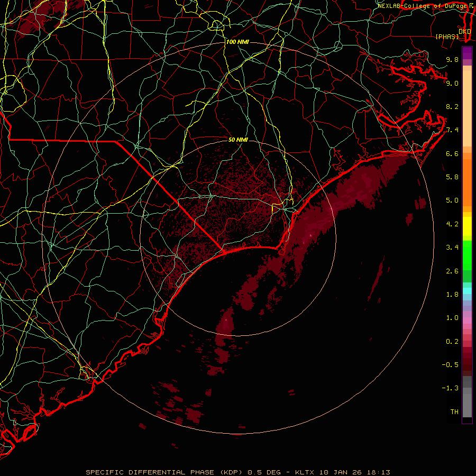Click the "KLTX" radar site identifier

[x=305, y=472]
